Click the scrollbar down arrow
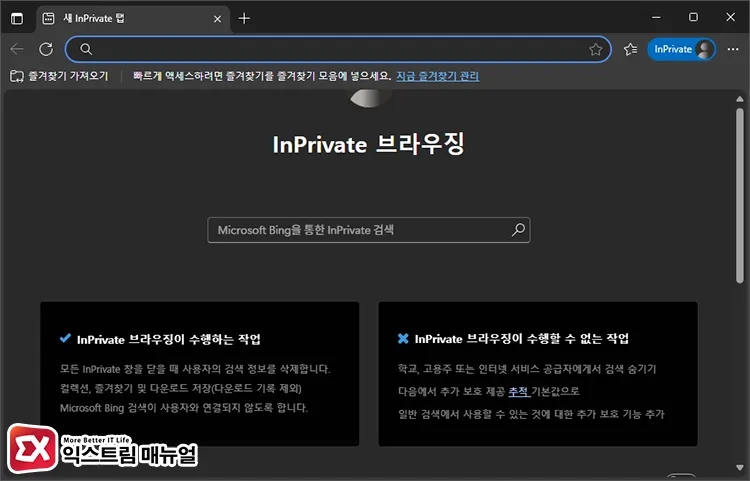 pos(739,468)
